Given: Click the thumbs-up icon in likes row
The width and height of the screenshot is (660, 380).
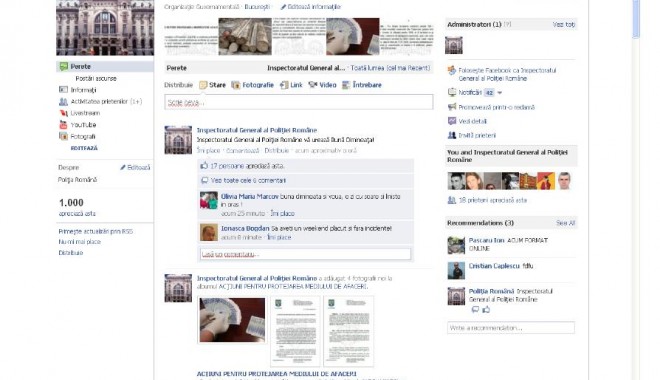Looking at the screenshot, I should pyautogui.click(x=204, y=166).
